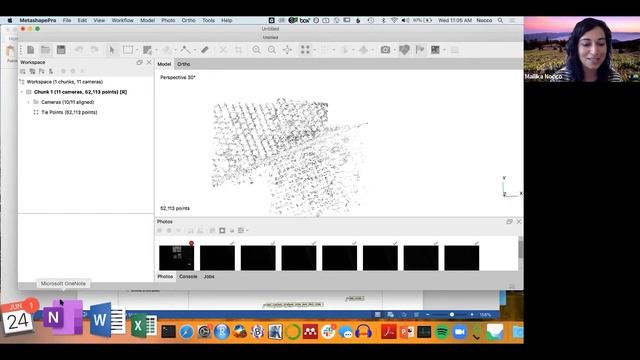Open Microsoft OneNote from the Dock
The image size is (640, 360).
point(62,317)
